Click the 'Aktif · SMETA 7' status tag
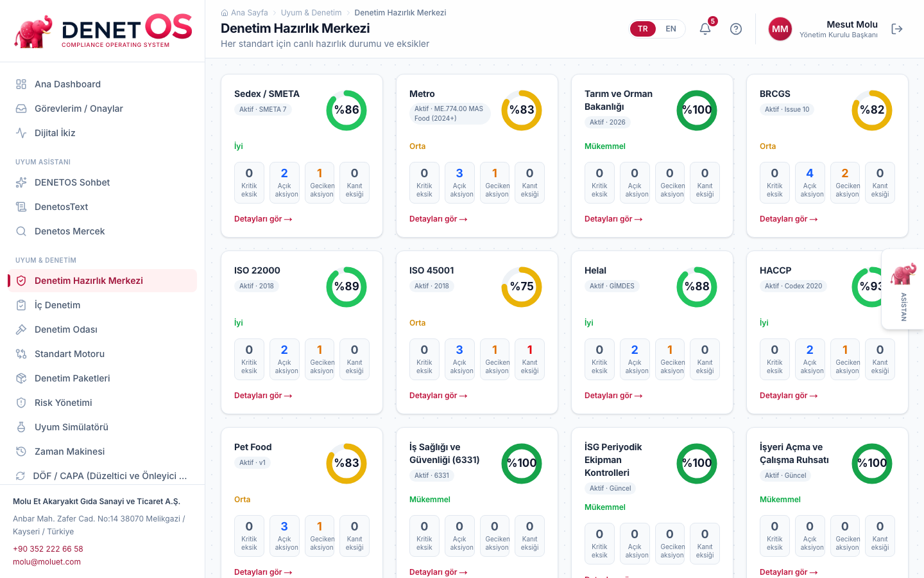 [263, 109]
